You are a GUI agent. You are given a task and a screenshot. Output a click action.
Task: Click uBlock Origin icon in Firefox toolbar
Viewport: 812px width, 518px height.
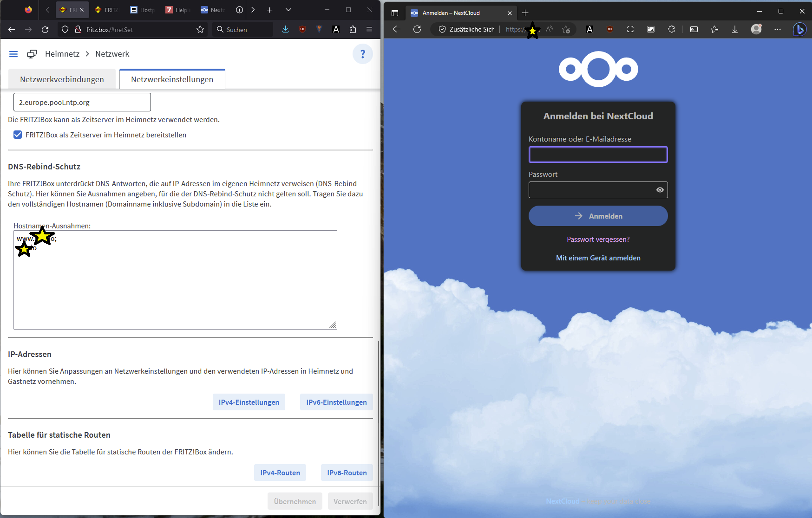click(302, 29)
